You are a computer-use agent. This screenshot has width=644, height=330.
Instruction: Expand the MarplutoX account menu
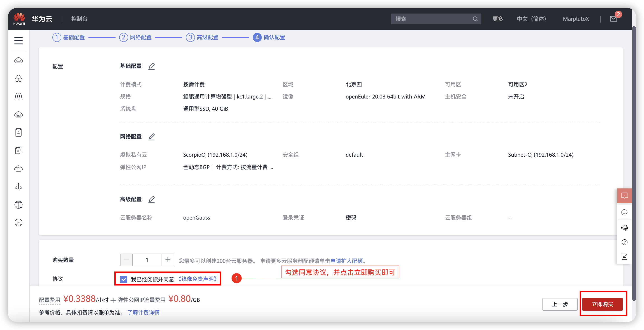576,19
